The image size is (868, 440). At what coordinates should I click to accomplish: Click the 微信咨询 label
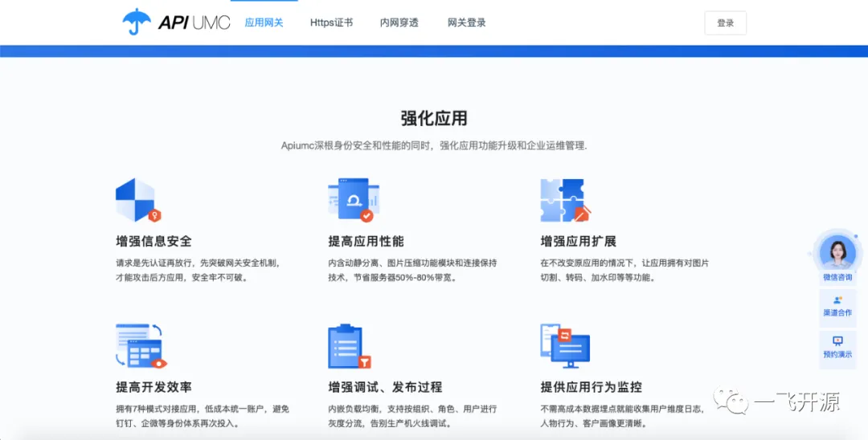click(837, 278)
